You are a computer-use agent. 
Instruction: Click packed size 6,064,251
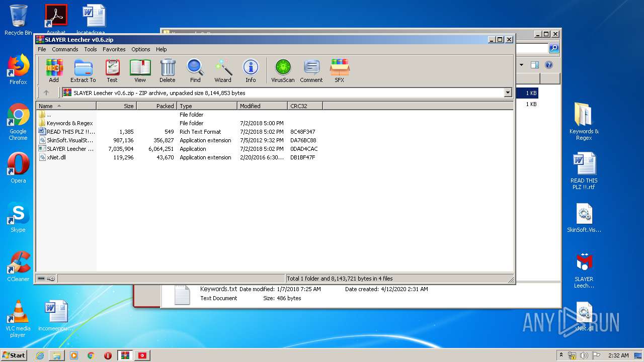tap(161, 149)
